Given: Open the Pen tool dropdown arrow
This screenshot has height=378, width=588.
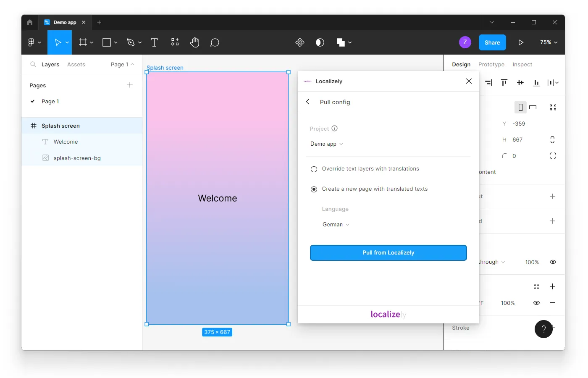Looking at the screenshot, I should click(x=139, y=42).
